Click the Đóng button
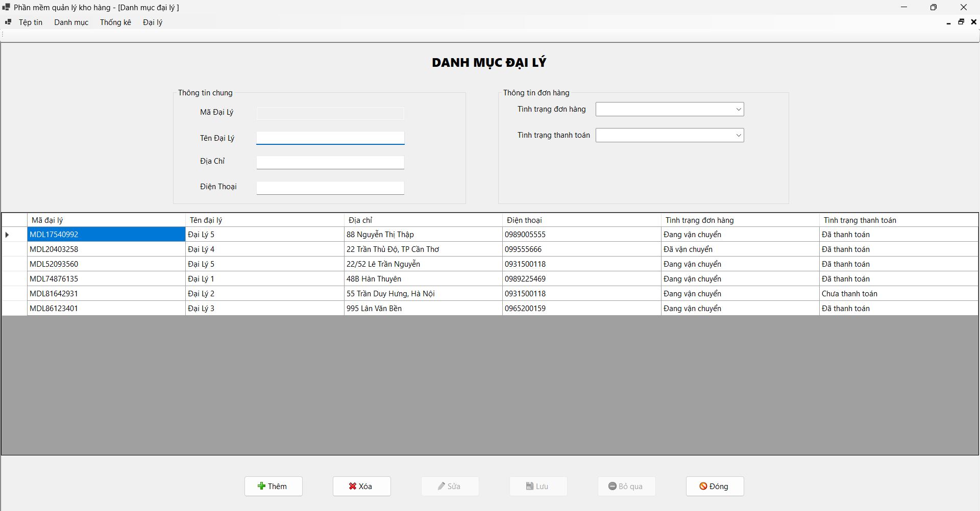The image size is (980, 511). 715,486
